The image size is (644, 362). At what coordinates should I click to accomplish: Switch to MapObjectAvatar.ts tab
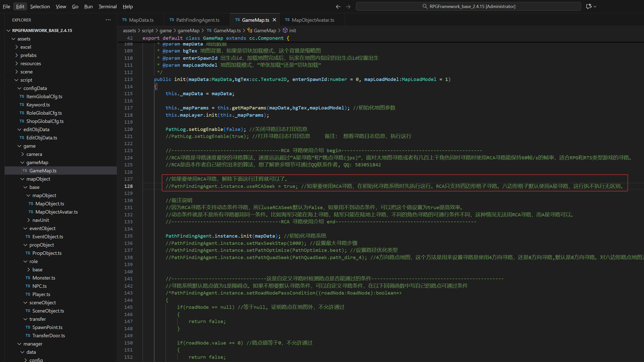[x=313, y=20]
